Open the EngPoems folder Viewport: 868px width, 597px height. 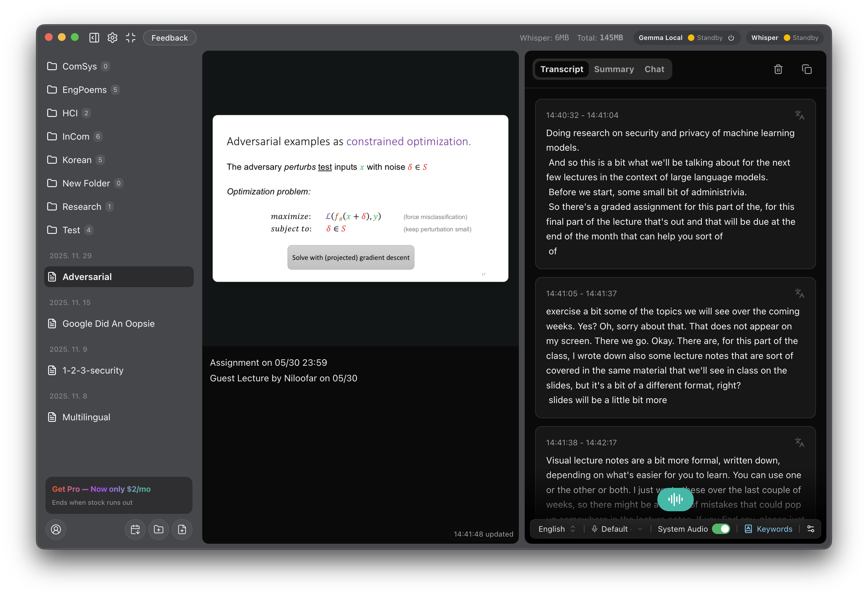[x=84, y=90]
